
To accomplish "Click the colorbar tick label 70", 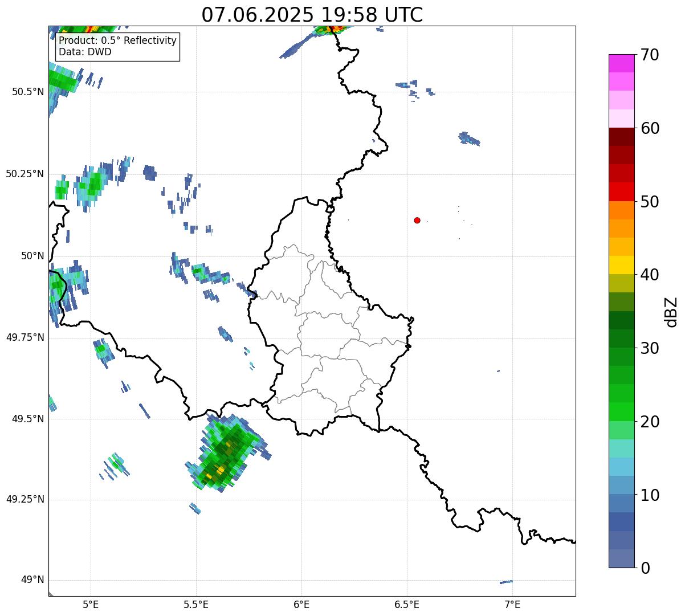I will [649, 55].
